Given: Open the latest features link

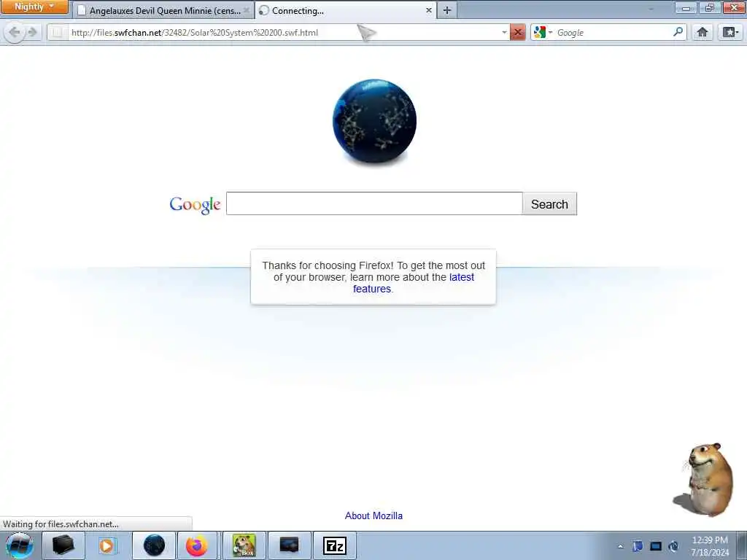Looking at the screenshot, I should point(414,283).
